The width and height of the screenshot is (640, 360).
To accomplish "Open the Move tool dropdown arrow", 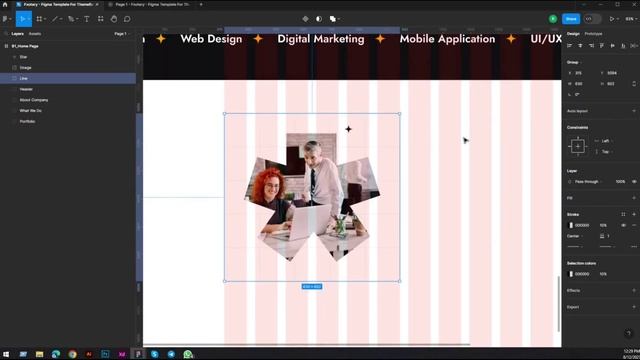I will (29, 19).
